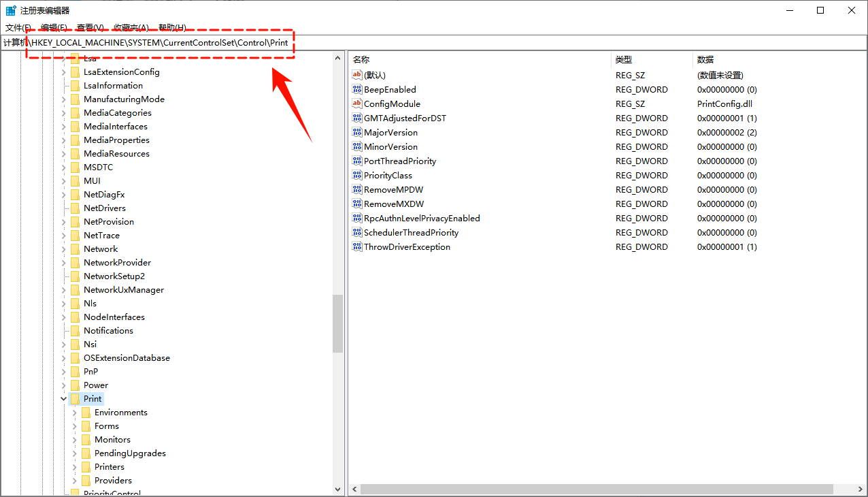Select the Forms key in tree
The image size is (868, 497).
[107, 426]
